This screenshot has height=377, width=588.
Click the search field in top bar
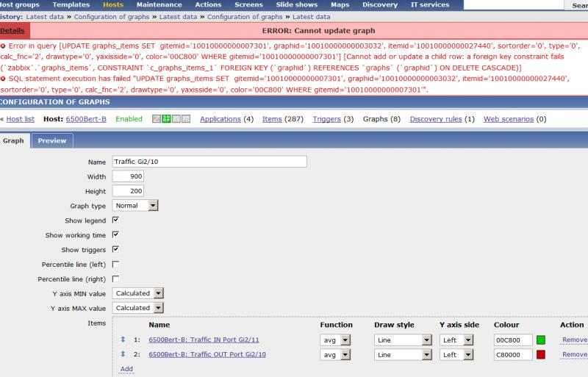click(514, 5)
